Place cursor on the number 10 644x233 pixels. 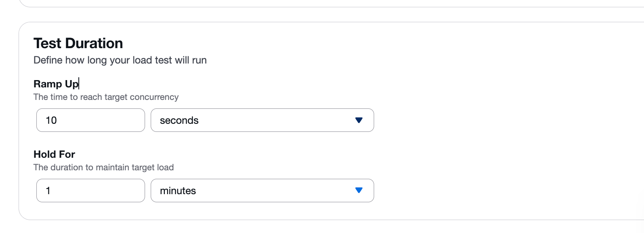(x=51, y=121)
